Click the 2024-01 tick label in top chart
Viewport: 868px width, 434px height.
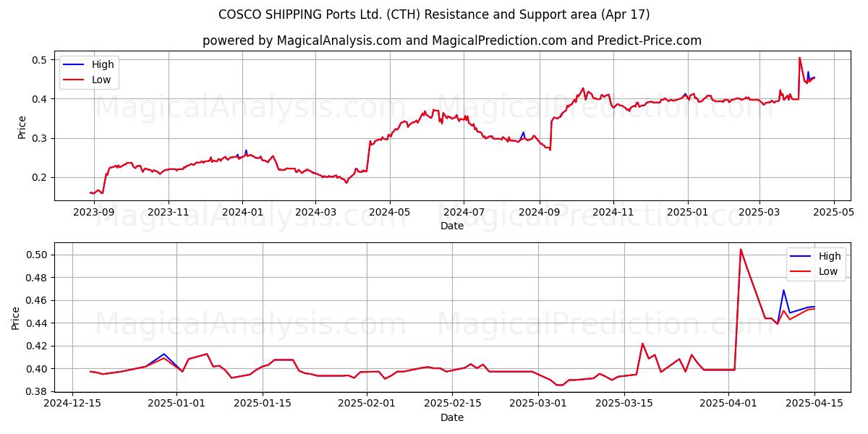point(242,213)
